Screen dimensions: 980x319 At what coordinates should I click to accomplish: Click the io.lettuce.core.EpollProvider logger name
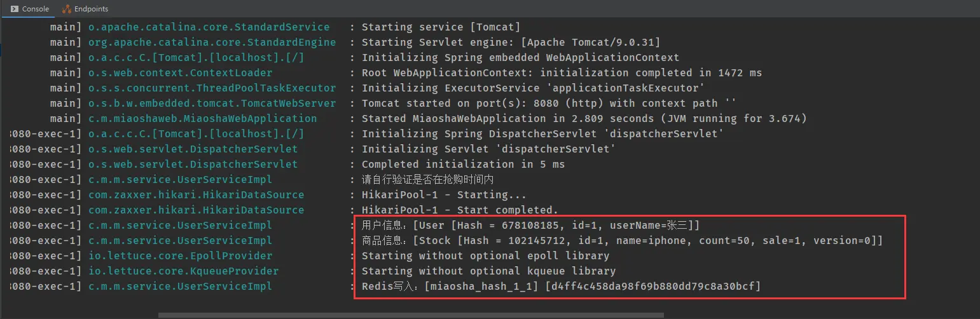[x=180, y=255]
